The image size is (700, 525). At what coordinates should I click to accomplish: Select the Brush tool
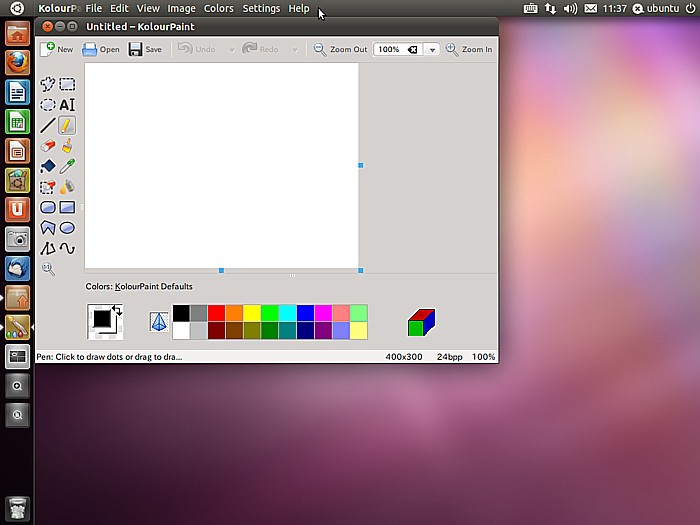pos(67,146)
